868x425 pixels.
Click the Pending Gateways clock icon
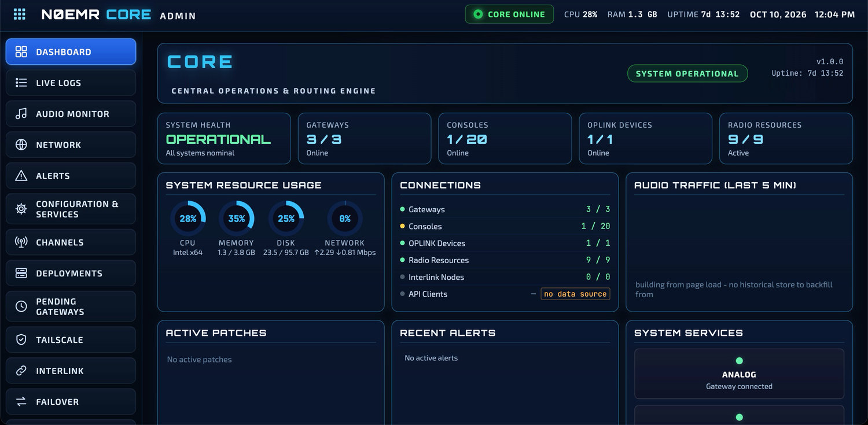click(21, 306)
